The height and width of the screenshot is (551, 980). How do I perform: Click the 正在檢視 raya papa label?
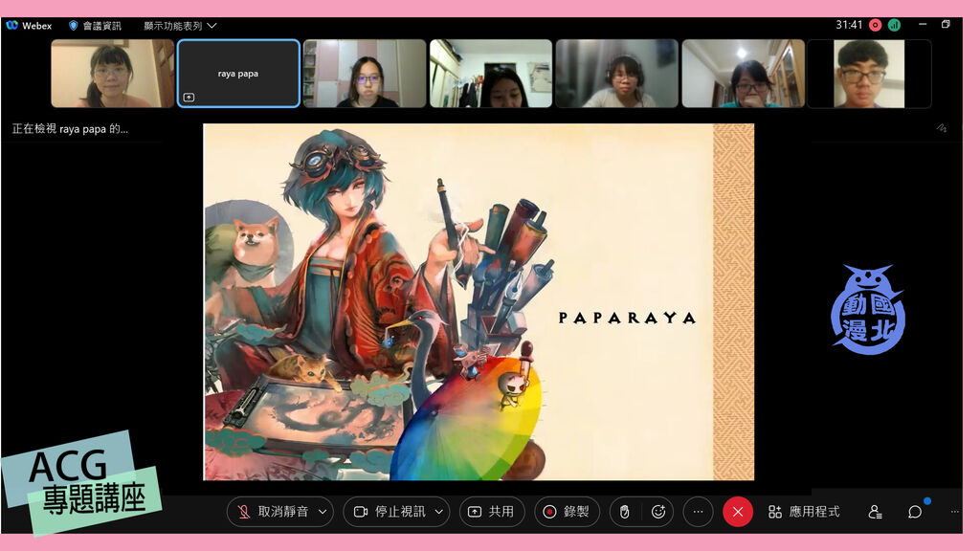[70, 129]
